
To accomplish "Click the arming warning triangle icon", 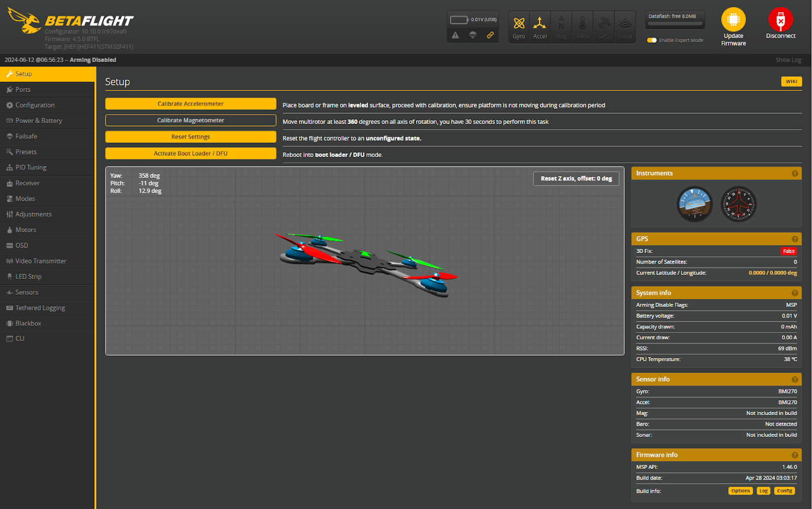I will 455,35.
